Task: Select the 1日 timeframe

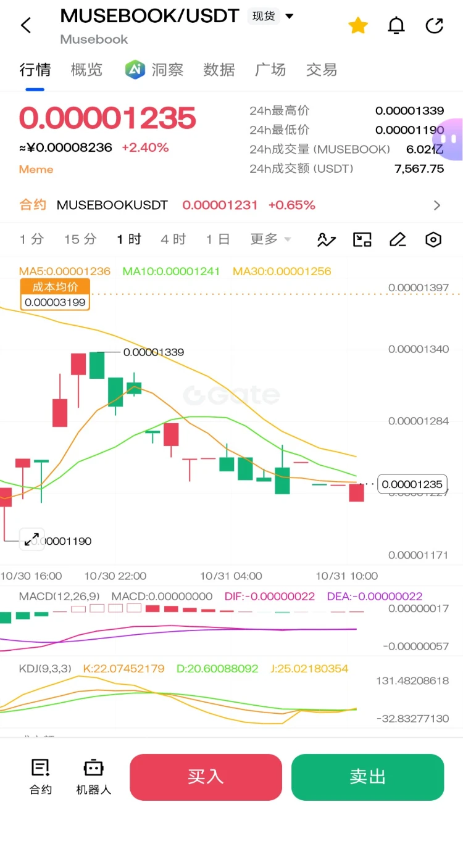Action: [218, 239]
